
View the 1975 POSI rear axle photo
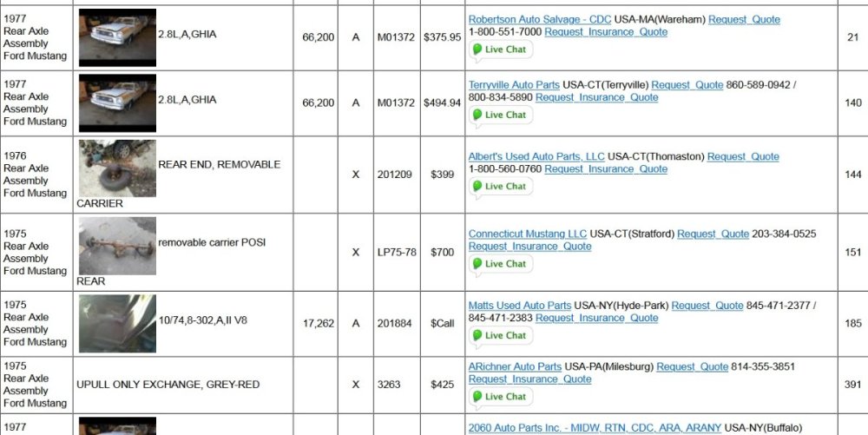coord(117,246)
